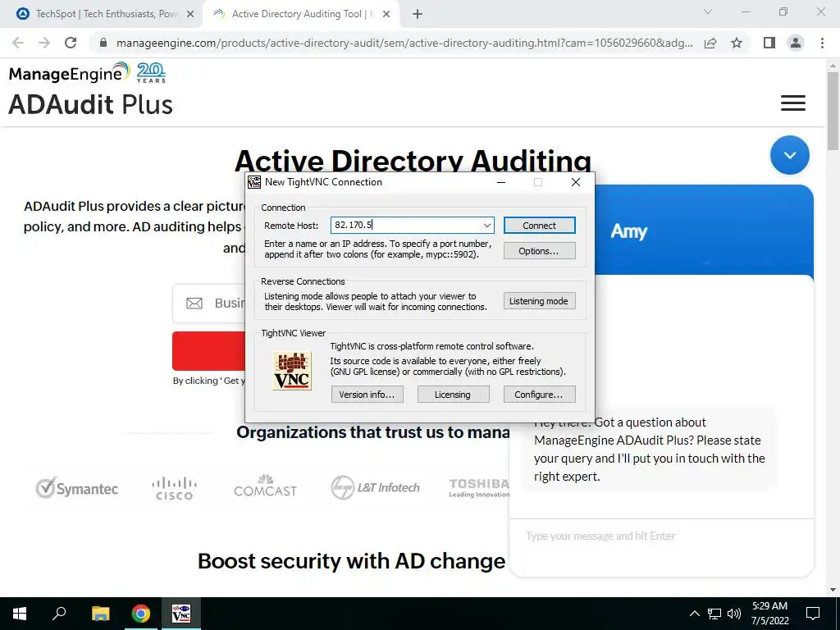Open File Explorer from taskbar
This screenshot has height=630, width=840.
click(x=100, y=614)
